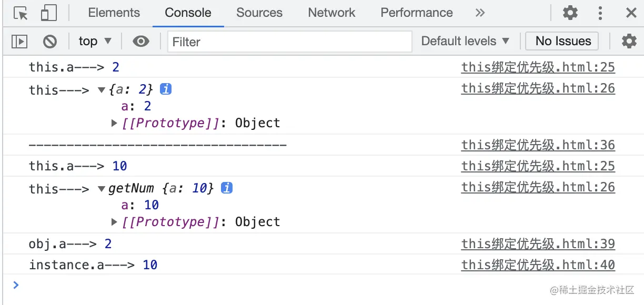Show more tabs with the double chevron
This screenshot has width=644, height=305.
click(x=480, y=13)
